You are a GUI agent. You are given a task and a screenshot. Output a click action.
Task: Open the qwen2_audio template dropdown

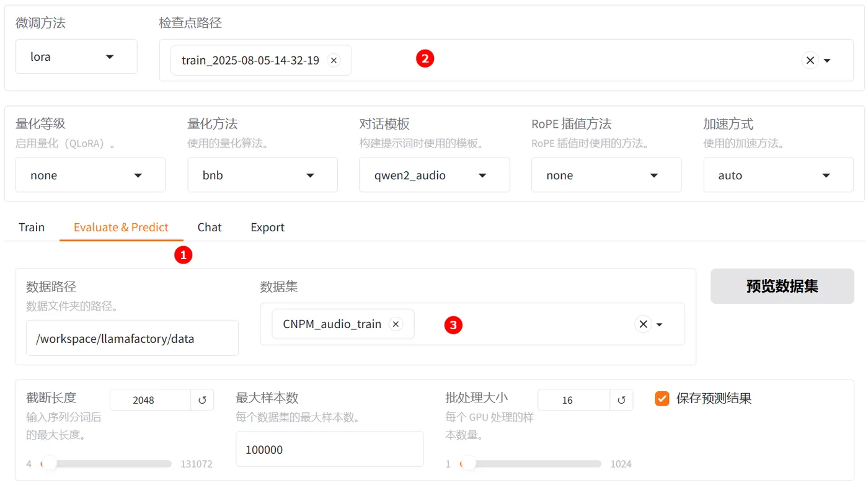coord(434,175)
